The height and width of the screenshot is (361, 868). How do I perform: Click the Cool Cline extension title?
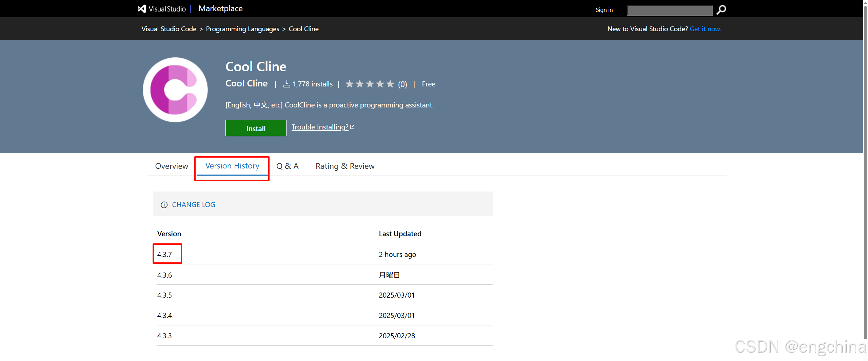256,66
